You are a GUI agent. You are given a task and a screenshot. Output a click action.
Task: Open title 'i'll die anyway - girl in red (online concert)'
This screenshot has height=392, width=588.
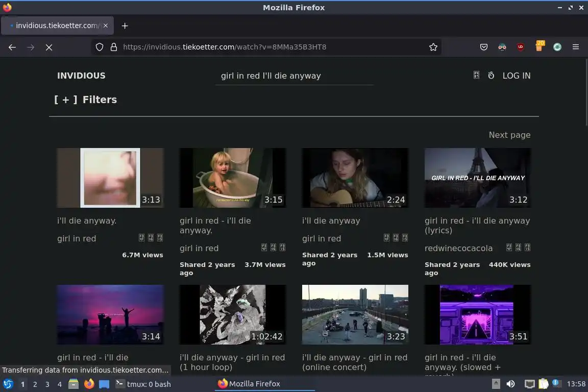355,362
